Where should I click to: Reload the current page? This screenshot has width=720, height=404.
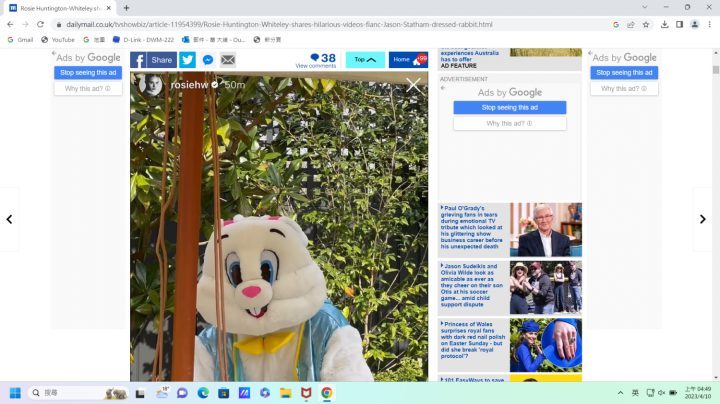point(40,24)
